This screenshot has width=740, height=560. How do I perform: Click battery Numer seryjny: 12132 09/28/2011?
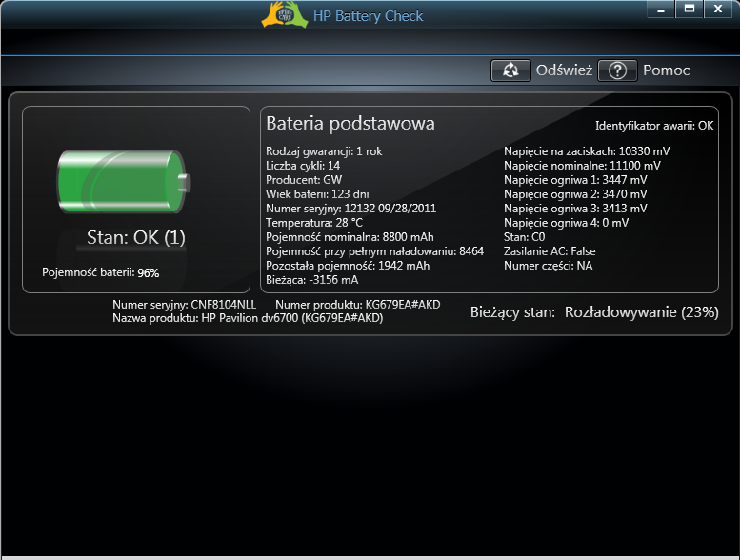pyautogui.click(x=350, y=209)
